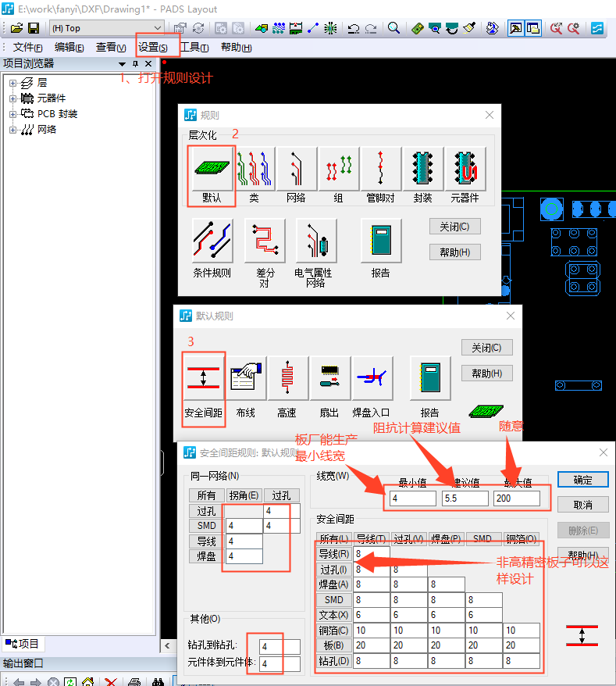Switch to the 项目 tab
The width and height of the screenshot is (616, 686).
click(x=23, y=644)
